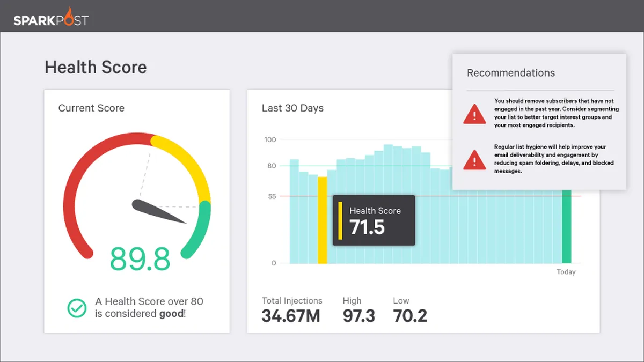Click the Total Injections 34.67M stat

pyautogui.click(x=292, y=310)
